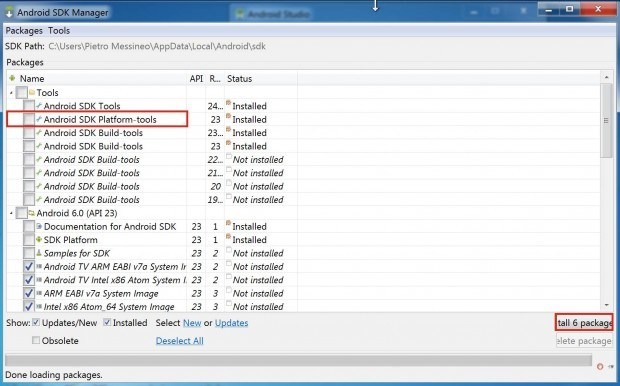Click the Install 6 packages button

584,323
